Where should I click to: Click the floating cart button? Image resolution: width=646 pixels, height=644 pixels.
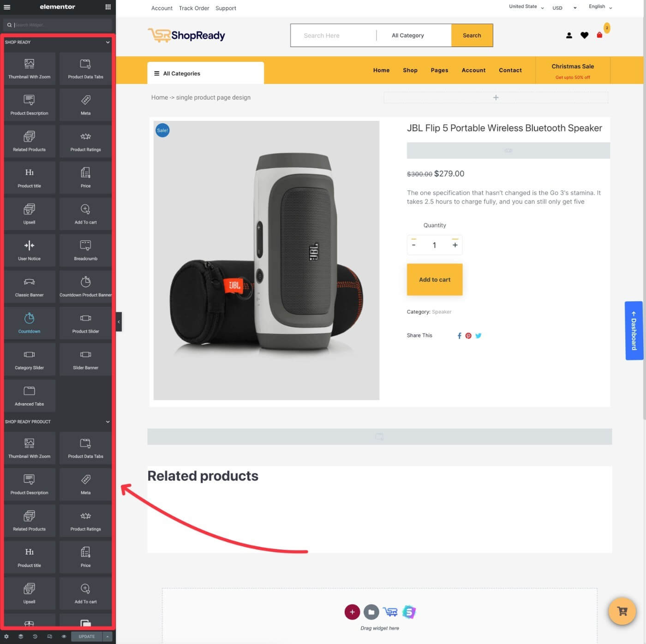[622, 611]
